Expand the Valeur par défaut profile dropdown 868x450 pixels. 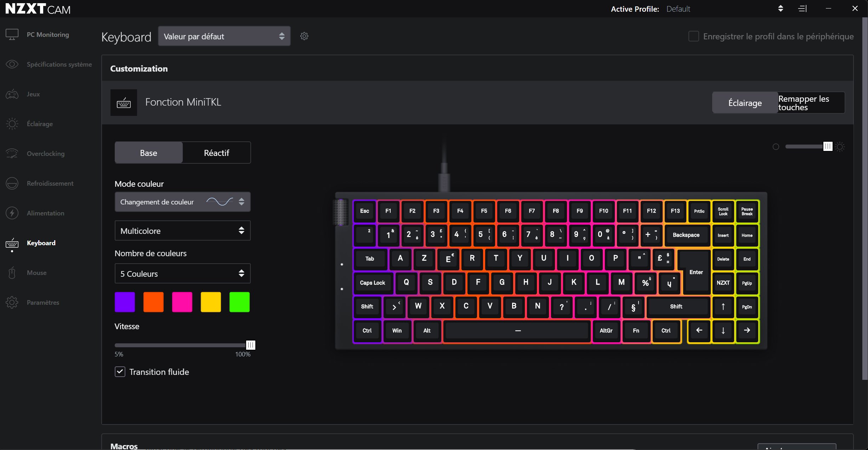pos(224,36)
